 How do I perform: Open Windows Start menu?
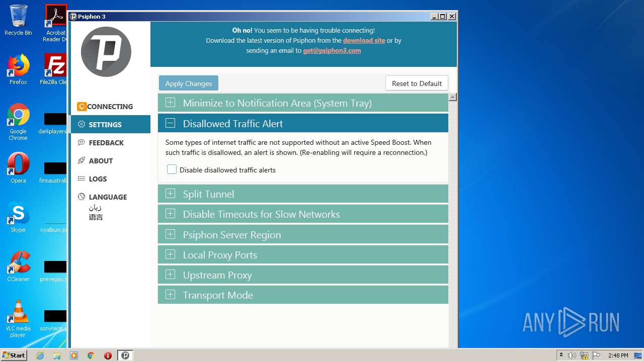click(14, 355)
